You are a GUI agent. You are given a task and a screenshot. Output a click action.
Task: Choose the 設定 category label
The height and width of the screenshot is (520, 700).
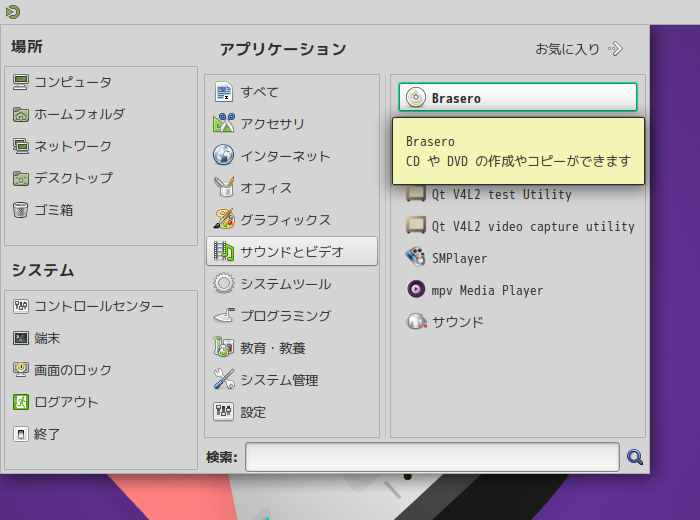click(253, 412)
